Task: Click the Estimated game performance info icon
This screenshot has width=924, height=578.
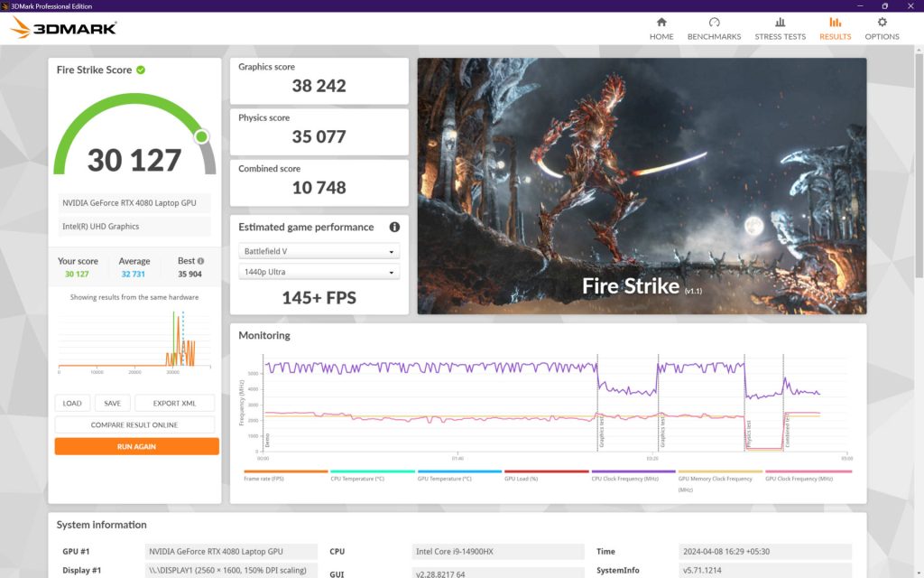Action: coord(394,228)
